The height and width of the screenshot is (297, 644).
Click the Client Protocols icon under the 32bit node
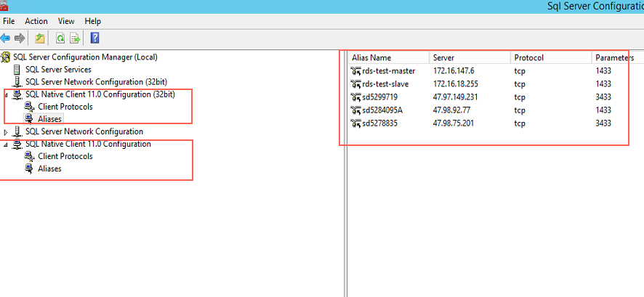30,107
